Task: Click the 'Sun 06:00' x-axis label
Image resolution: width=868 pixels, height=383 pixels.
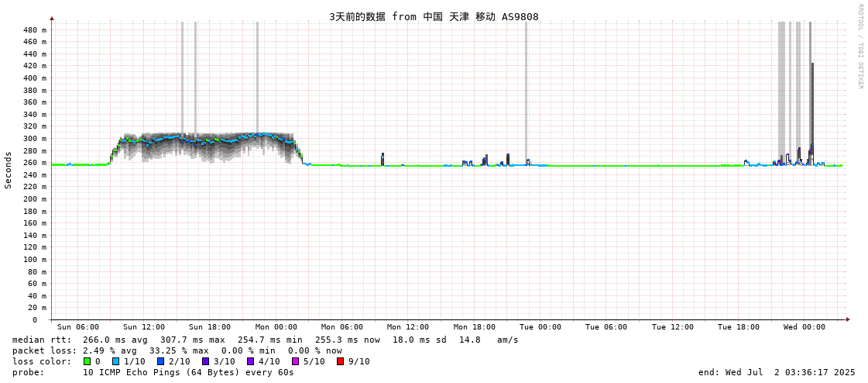Action: [x=78, y=327]
